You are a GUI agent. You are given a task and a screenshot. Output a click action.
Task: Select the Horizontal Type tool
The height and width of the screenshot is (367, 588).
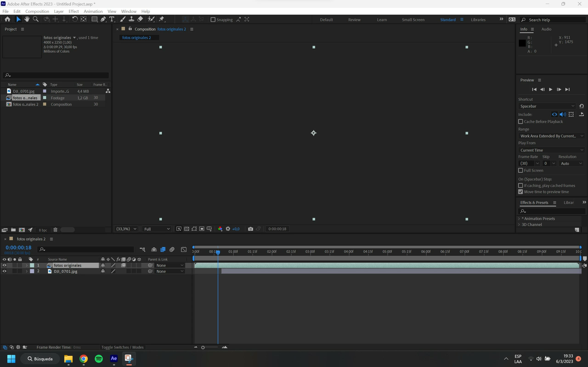point(112,19)
